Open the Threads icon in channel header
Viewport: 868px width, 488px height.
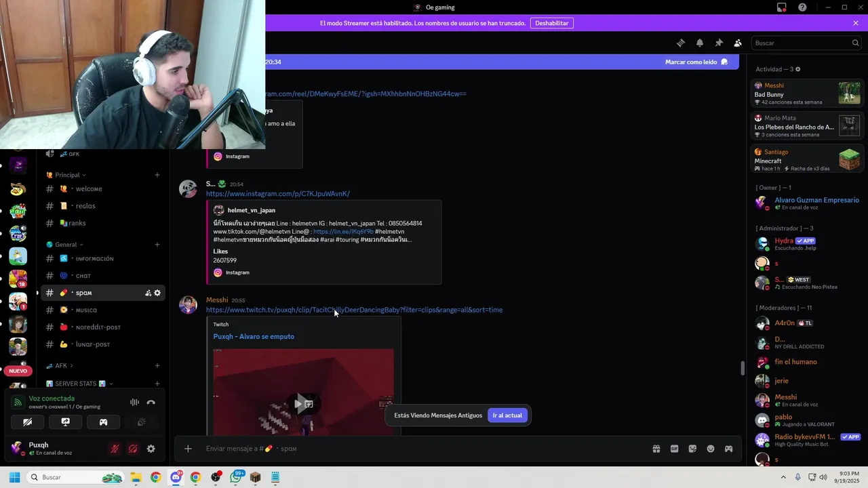point(681,43)
